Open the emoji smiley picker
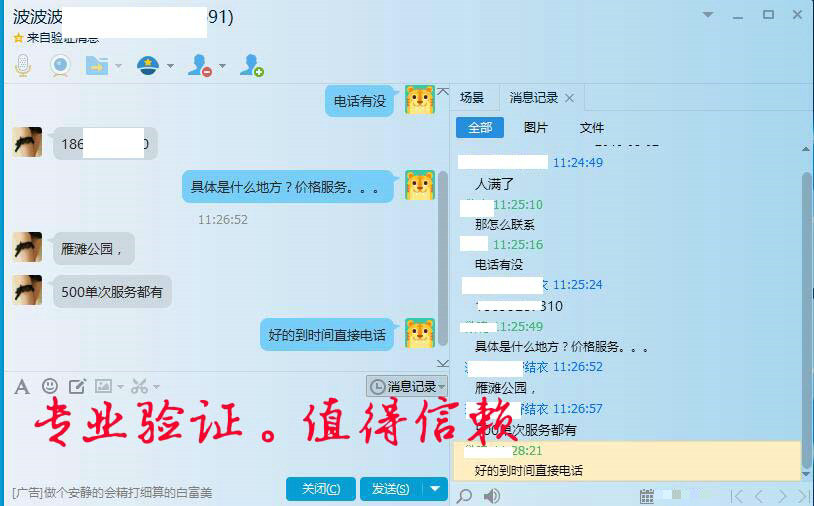This screenshot has height=506, width=814. [50, 386]
